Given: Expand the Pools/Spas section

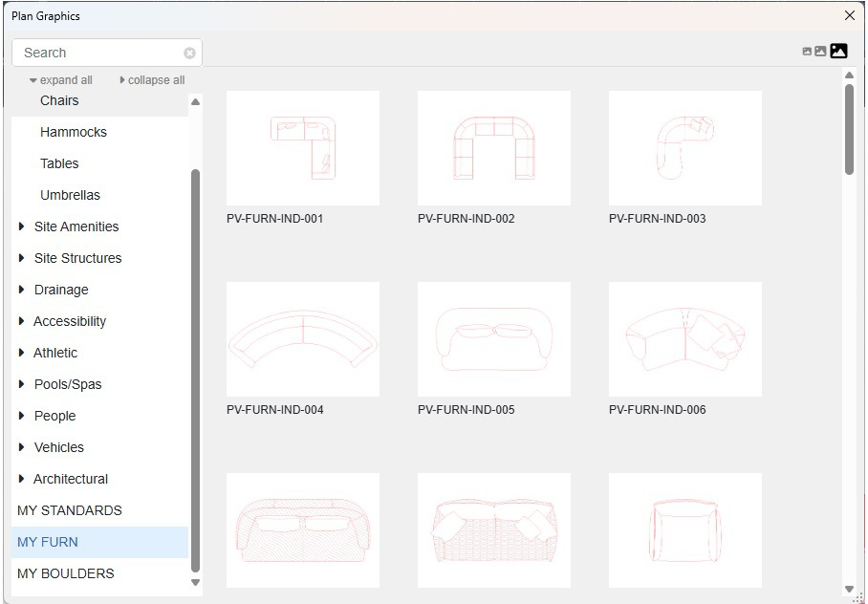Looking at the screenshot, I should (67, 384).
